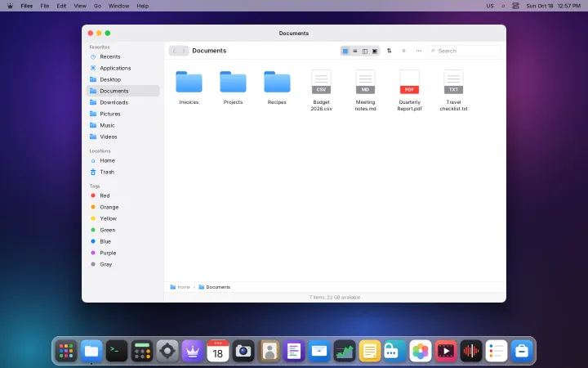The width and height of the screenshot is (588, 368).
Task: Open Applications in the sidebar
Action: coord(123,68)
